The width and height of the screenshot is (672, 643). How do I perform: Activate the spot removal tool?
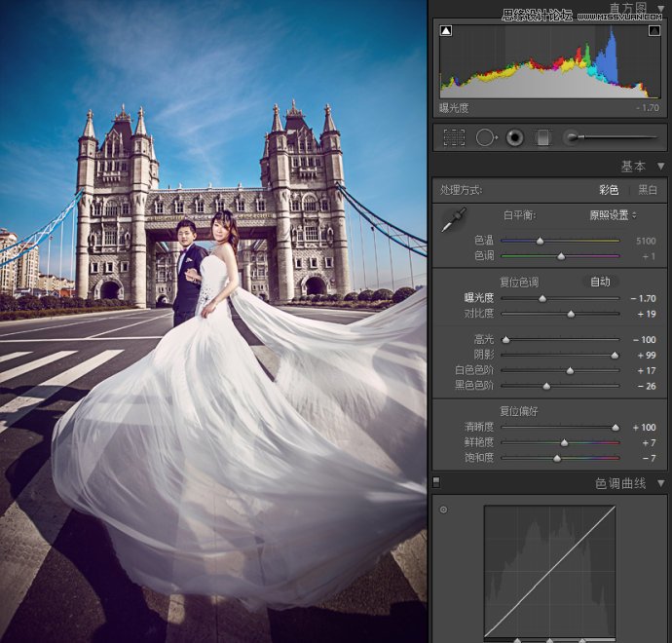[485, 137]
